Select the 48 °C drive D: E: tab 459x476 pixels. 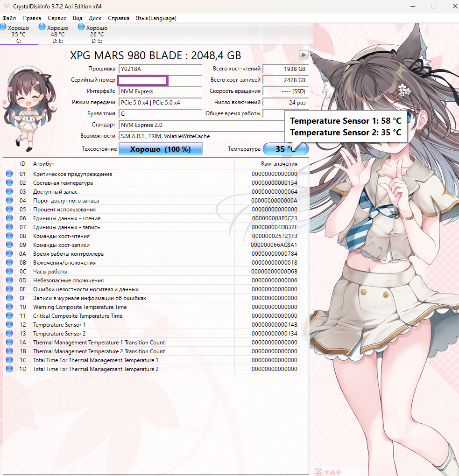[58, 34]
